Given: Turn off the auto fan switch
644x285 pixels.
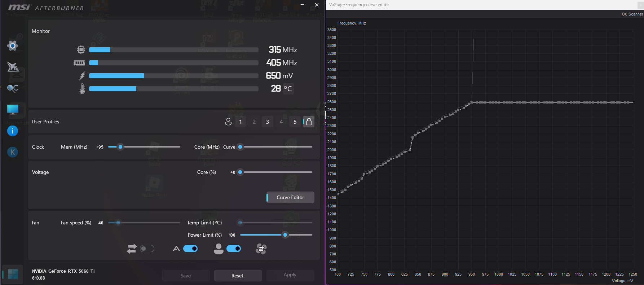Looking at the screenshot, I should click(x=190, y=249).
